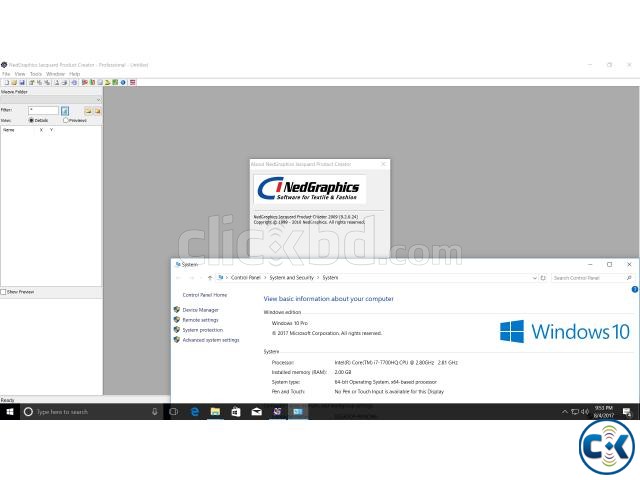Viewport: 640px width, 480px height.
Task: Click the Type here to search taskbar box
Action: coord(89,412)
